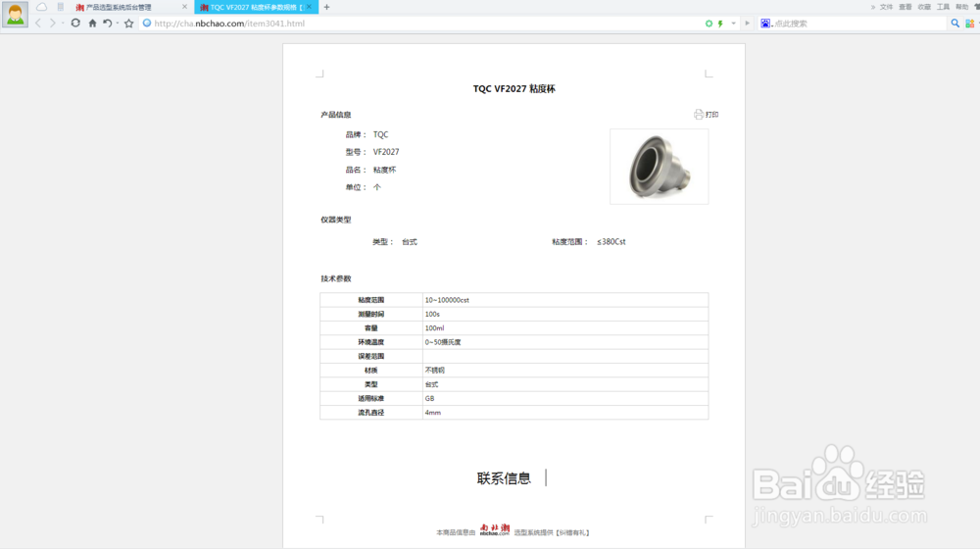Open the 帮助 menu
The width and height of the screenshot is (980, 549).
pyautogui.click(x=962, y=7)
